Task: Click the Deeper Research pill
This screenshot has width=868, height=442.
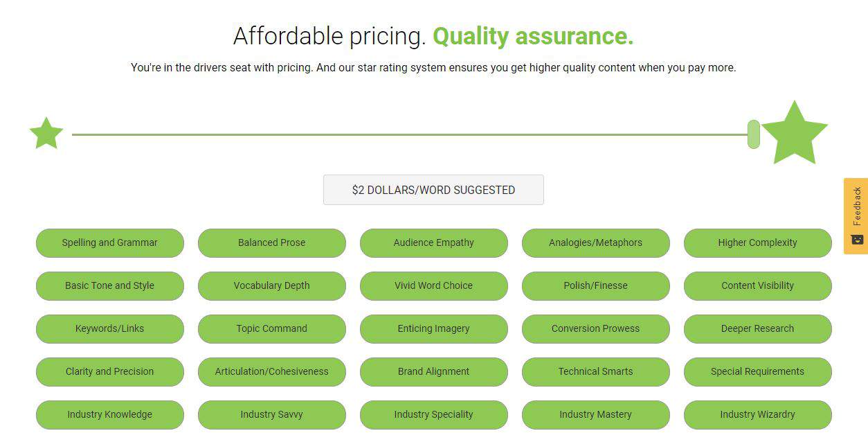Action: tap(758, 329)
